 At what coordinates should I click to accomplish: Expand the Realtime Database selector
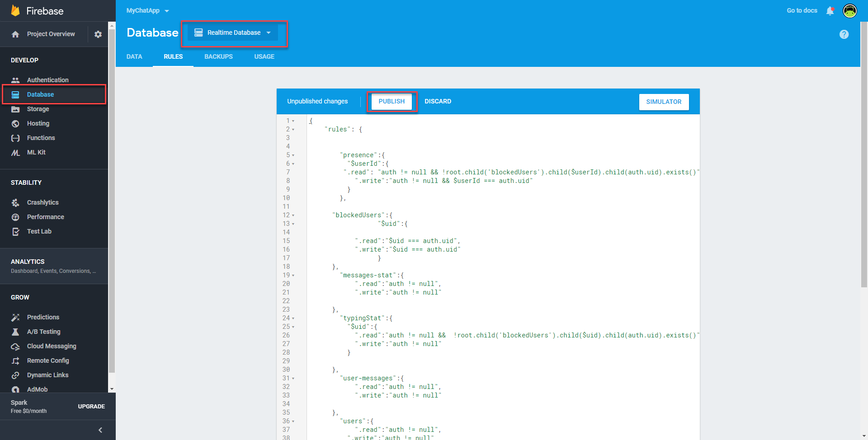coord(233,33)
